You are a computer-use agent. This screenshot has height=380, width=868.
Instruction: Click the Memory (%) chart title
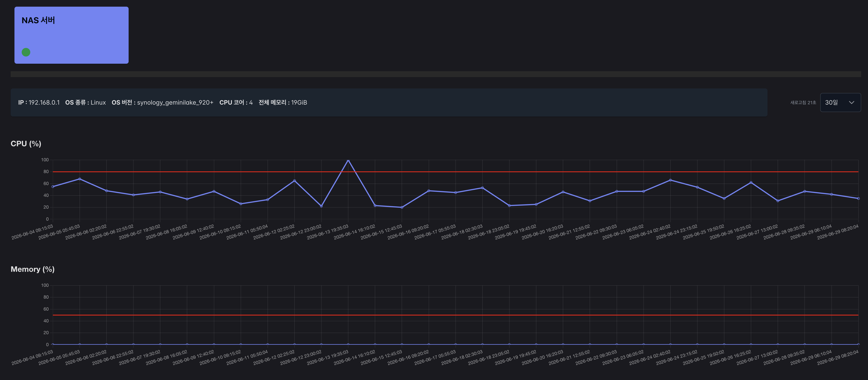coord(33,269)
